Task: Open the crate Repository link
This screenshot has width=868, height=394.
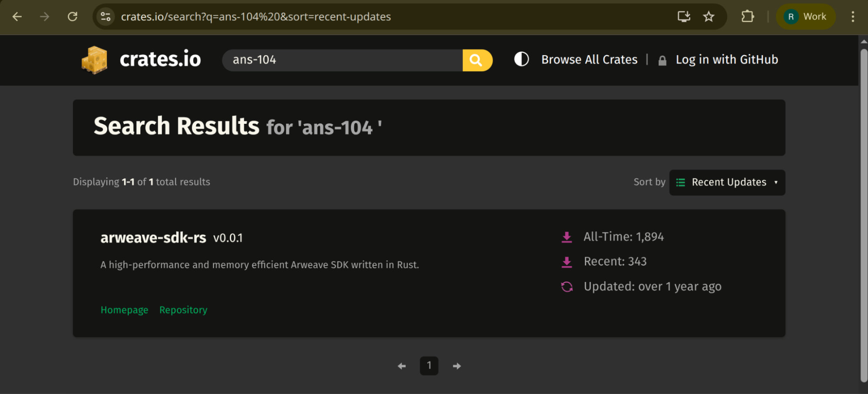Action: point(183,310)
